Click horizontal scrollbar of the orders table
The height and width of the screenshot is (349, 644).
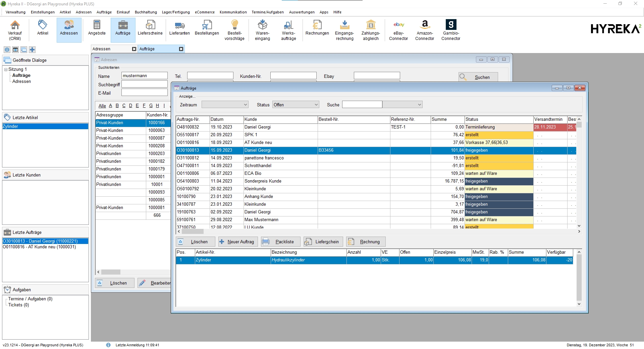(378, 232)
